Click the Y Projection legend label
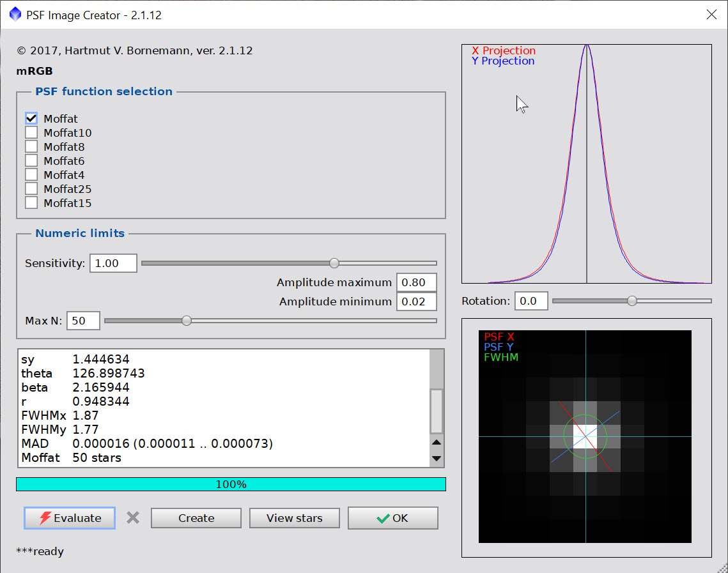Viewport: 728px width, 573px height. tap(503, 61)
